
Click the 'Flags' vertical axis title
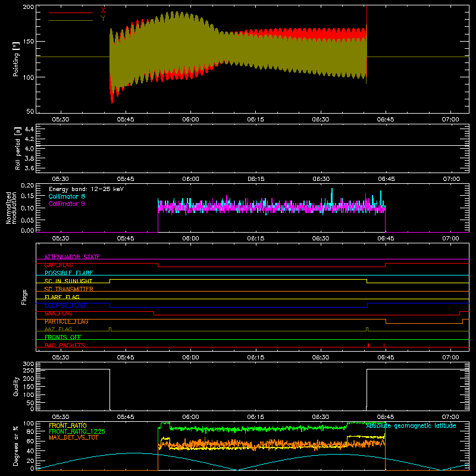24,297
